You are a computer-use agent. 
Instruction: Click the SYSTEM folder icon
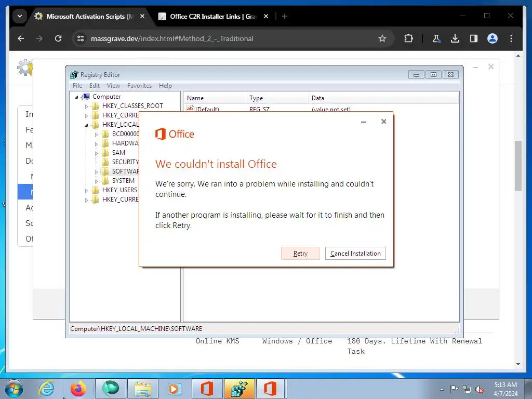pos(105,181)
